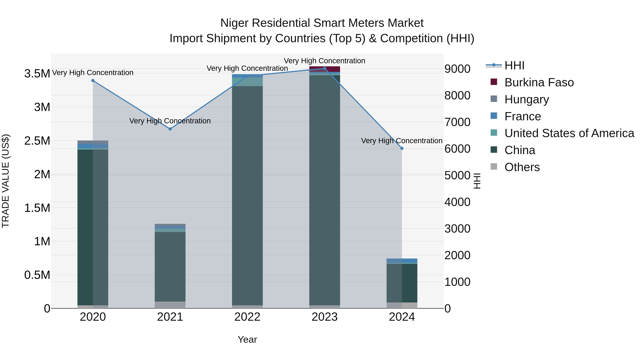The height and width of the screenshot is (362, 644).
Task: Click the Hungary slate-gray color swatch
Action: pos(494,99)
